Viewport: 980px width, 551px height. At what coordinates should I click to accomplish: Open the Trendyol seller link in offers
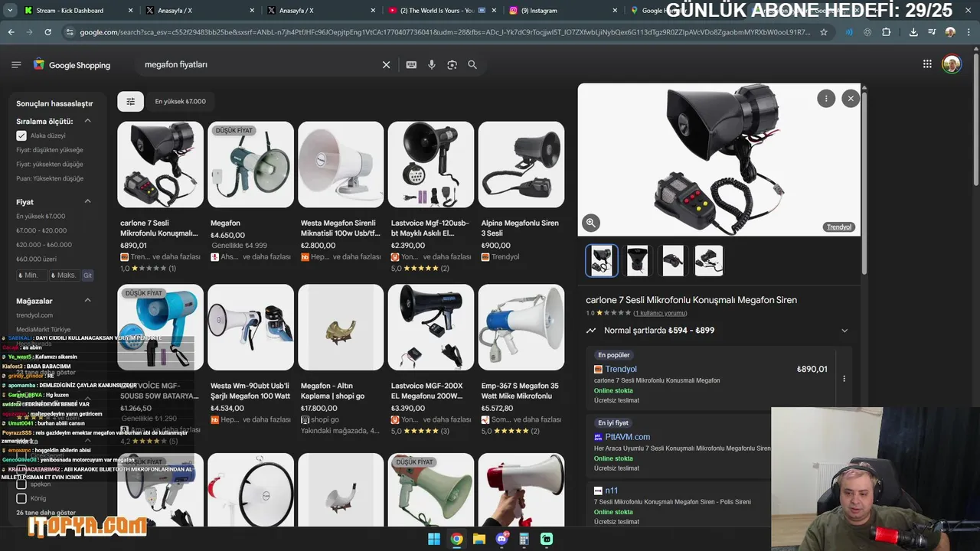pyautogui.click(x=620, y=369)
